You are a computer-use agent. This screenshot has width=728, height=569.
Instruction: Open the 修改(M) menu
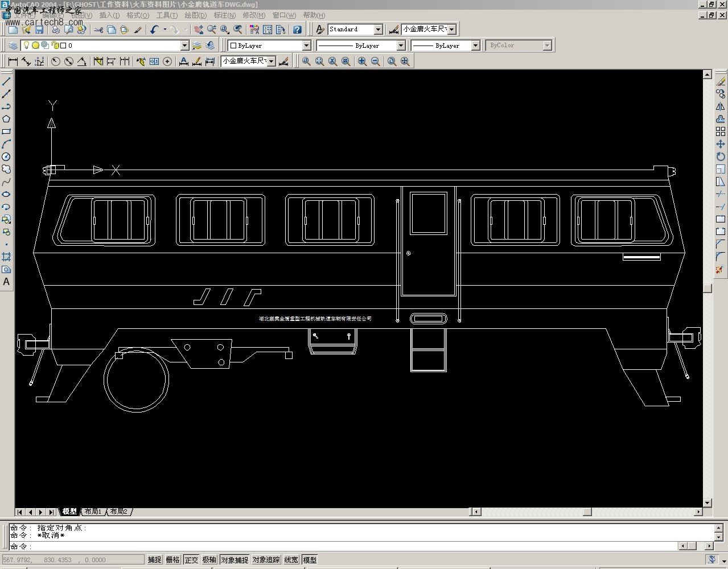click(x=254, y=15)
